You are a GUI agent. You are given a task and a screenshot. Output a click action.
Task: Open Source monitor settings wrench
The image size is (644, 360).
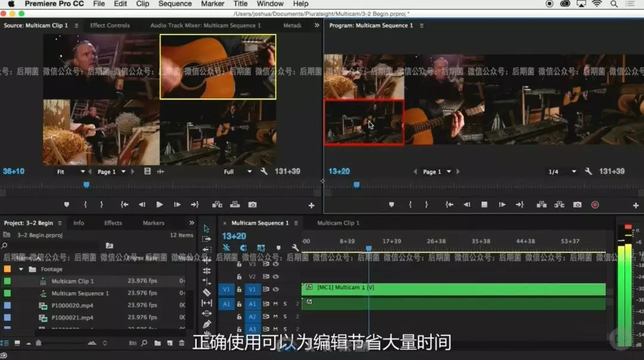tap(264, 171)
